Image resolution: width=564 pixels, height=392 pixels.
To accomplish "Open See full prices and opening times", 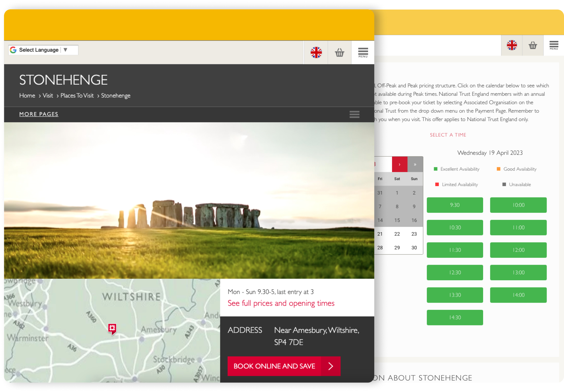I will click(x=281, y=303).
